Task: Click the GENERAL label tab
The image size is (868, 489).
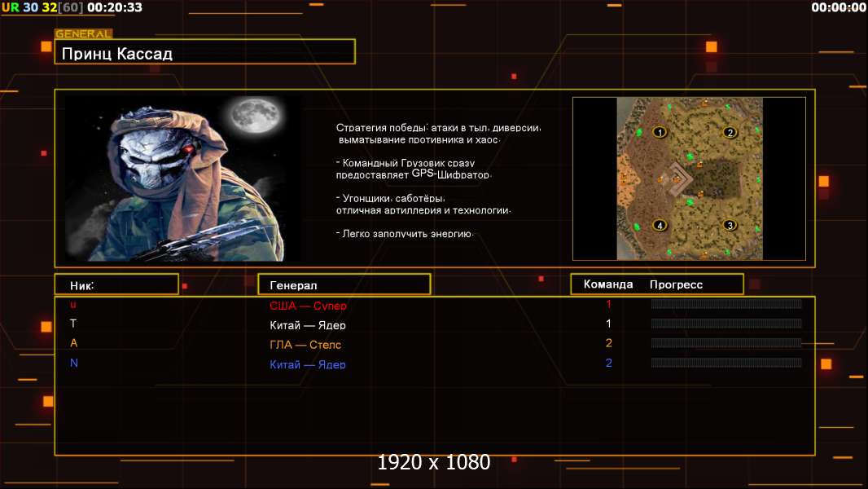Action: coord(84,33)
